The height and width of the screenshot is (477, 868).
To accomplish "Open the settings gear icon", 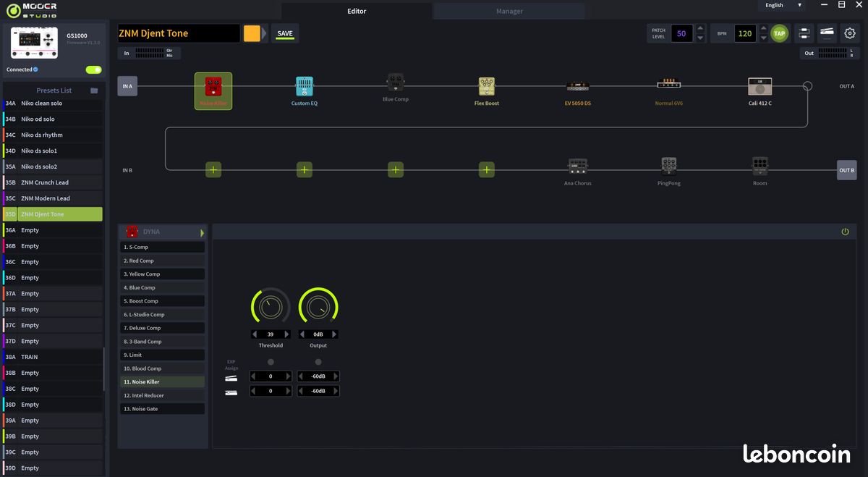I will (850, 33).
